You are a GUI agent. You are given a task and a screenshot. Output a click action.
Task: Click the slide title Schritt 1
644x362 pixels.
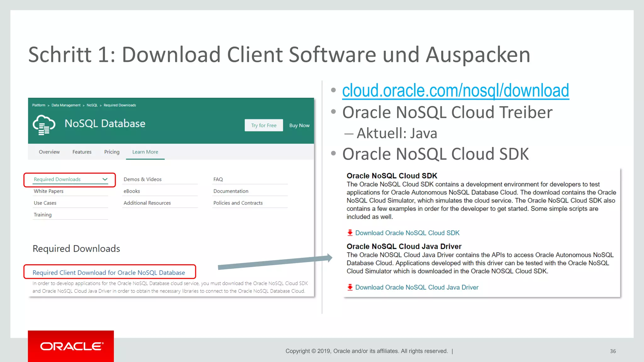point(280,54)
